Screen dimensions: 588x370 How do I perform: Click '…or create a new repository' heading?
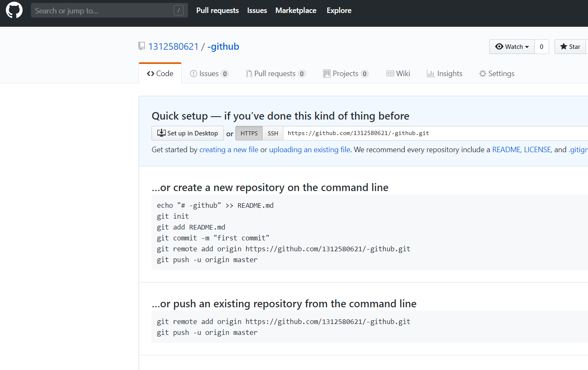(x=270, y=187)
